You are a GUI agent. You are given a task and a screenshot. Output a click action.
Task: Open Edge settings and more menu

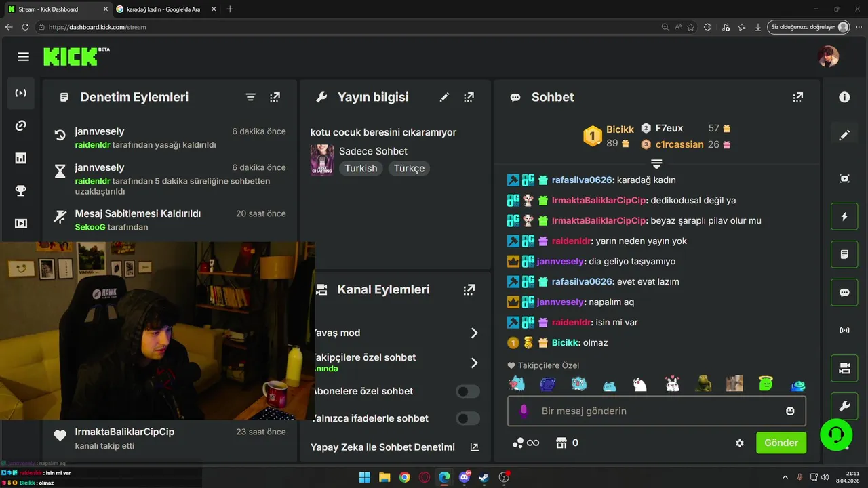pos(859,27)
